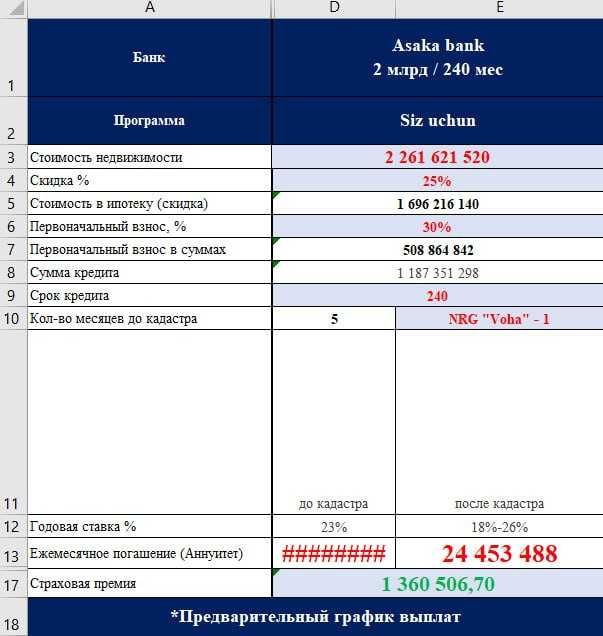Select the "Скидка %" label cell
Viewport: 603px width, 636px height.
pos(150,180)
